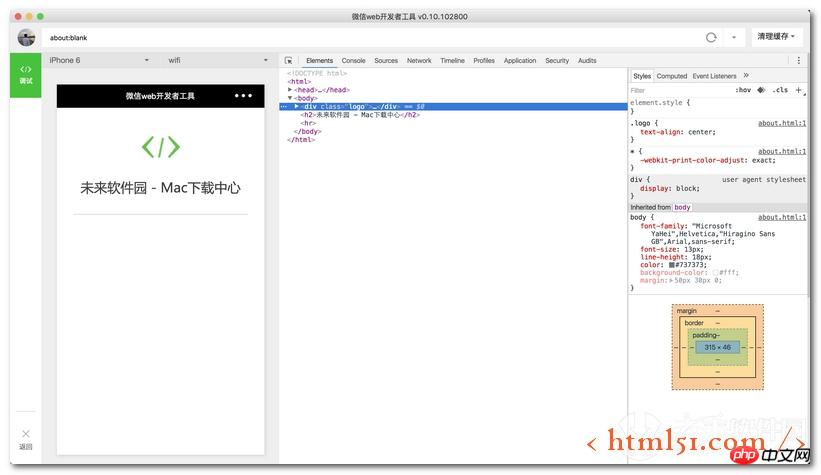Select the green 调试 debug sidebar icon
The height and width of the screenshot is (475, 821).
pos(26,74)
